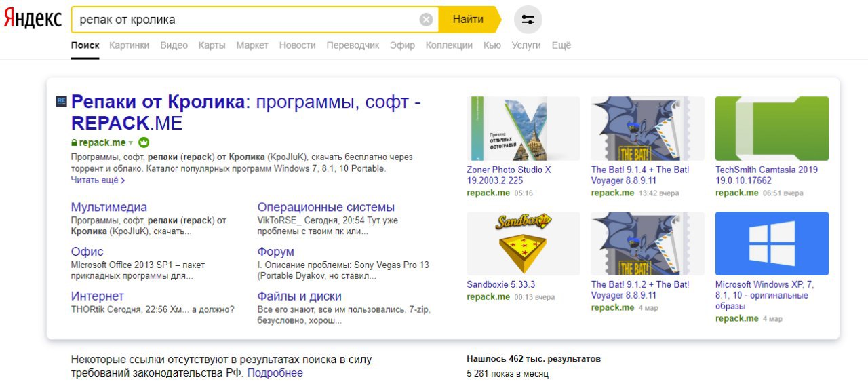This screenshot has width=868, height=384.
Task: Open the Коллекции tab
Action: [449, 45]
